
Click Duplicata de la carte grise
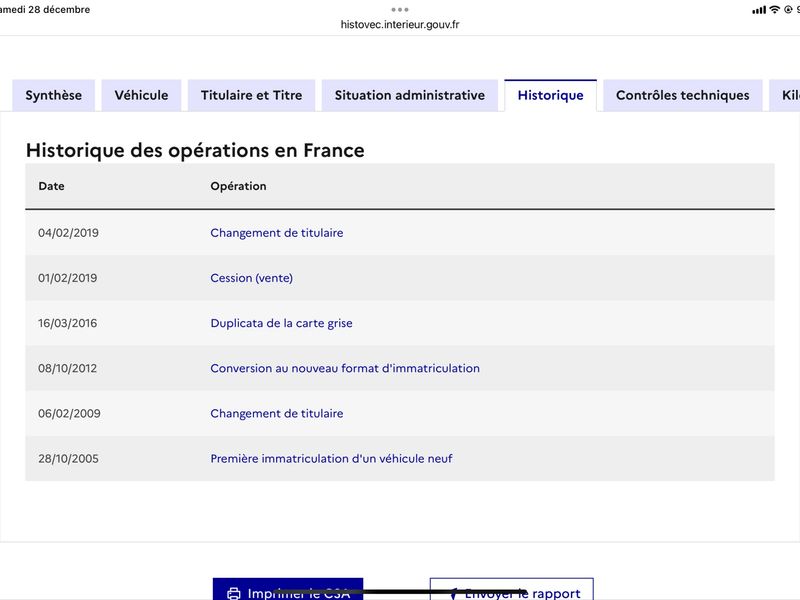pyautogui.click(x=281, y=323)
